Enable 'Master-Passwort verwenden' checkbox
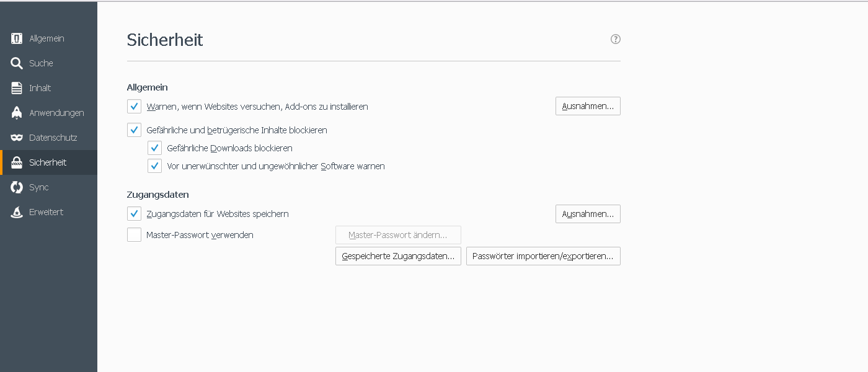 [134, 235]
